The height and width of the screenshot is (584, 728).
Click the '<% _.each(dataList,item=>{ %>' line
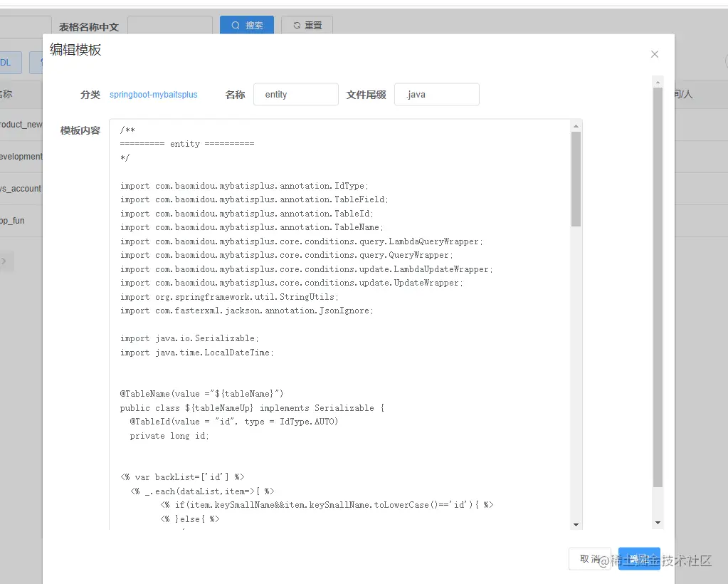(x=202, y=491)
